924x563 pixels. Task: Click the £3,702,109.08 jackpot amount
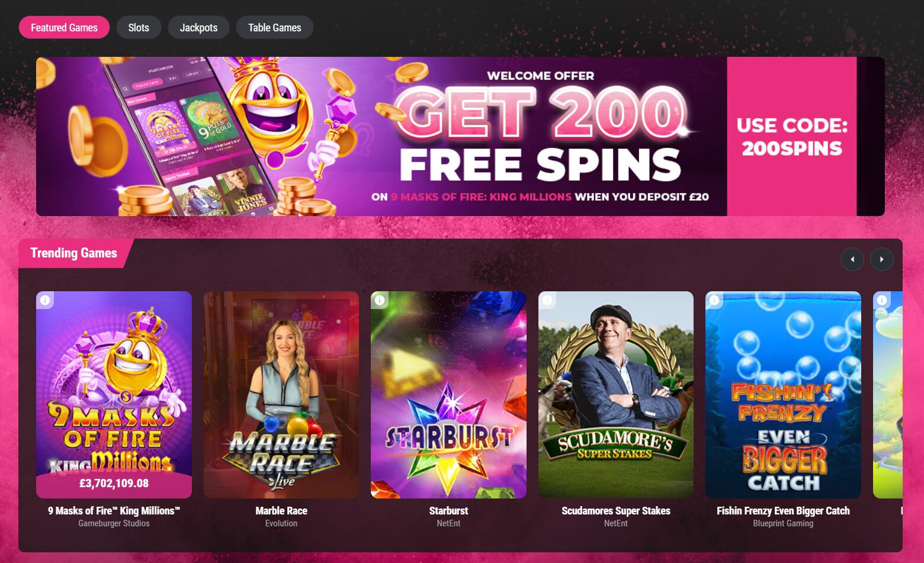[114, 484]
